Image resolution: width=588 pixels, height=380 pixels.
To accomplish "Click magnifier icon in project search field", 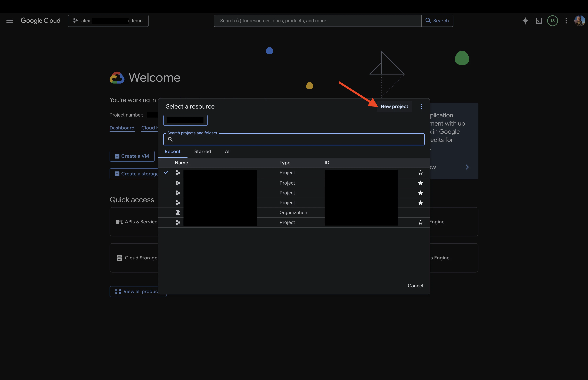I will [170, 139].
